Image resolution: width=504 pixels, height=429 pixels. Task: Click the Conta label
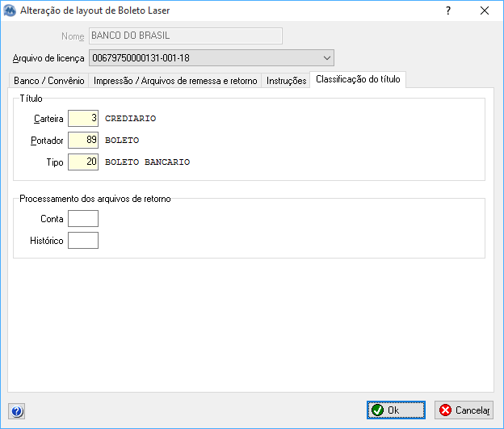pos(52,219)
